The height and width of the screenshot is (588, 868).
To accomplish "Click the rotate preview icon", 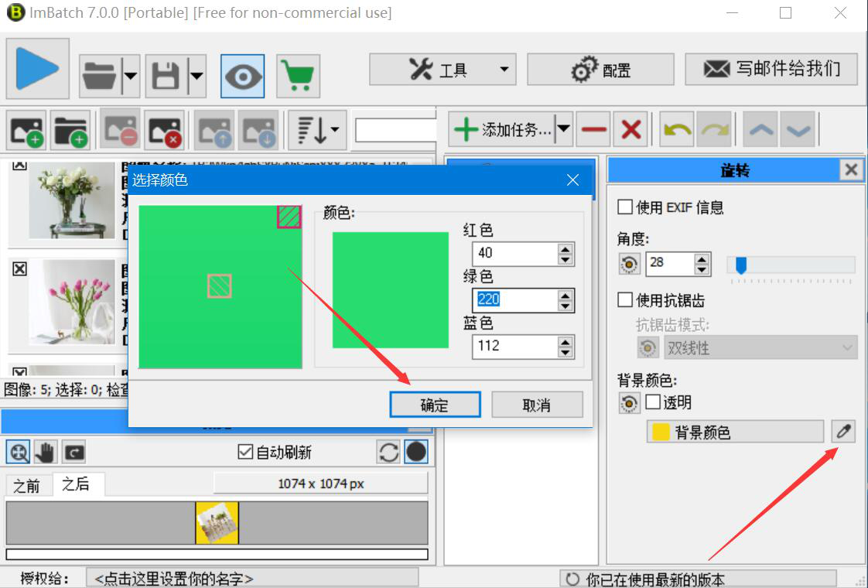I will click(74, 453).
